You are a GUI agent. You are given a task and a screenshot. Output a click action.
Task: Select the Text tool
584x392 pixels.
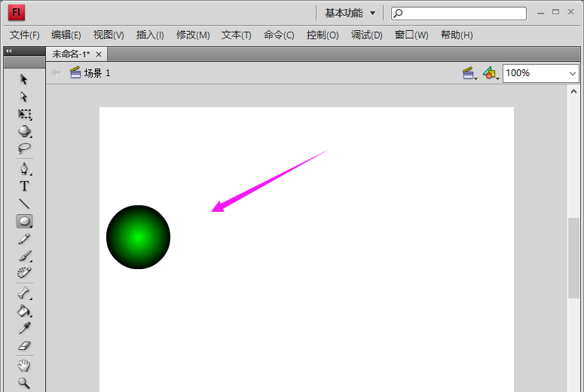pos(24,186)
